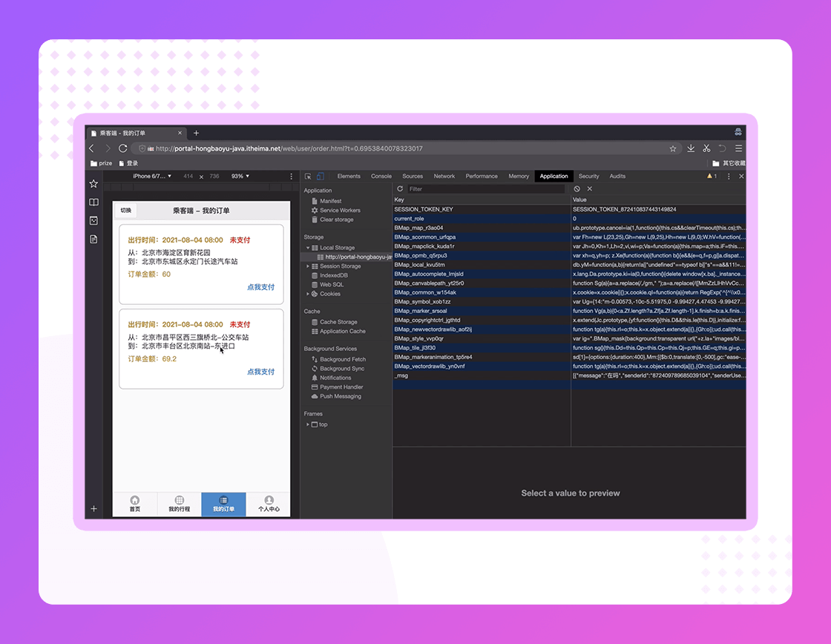
Task: Toggle the device toolbar icon
Action: point(320,177)
